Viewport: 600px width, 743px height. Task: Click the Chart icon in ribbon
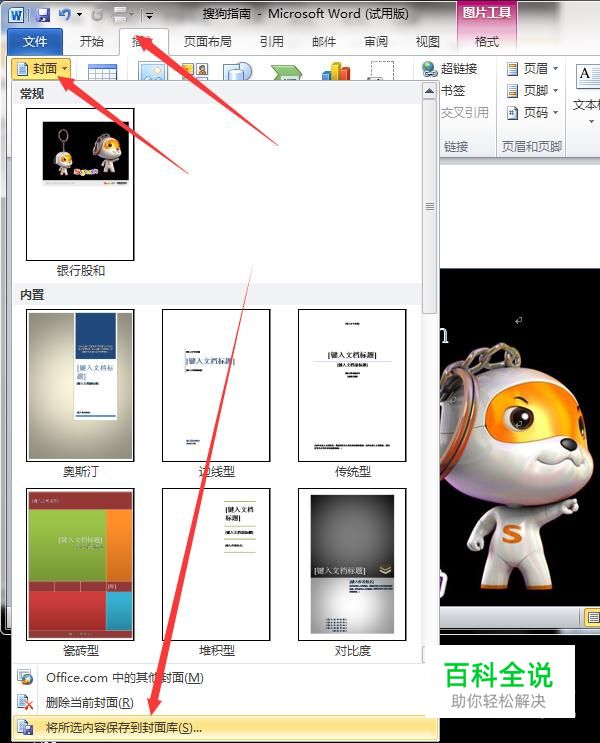pos(336,71)
